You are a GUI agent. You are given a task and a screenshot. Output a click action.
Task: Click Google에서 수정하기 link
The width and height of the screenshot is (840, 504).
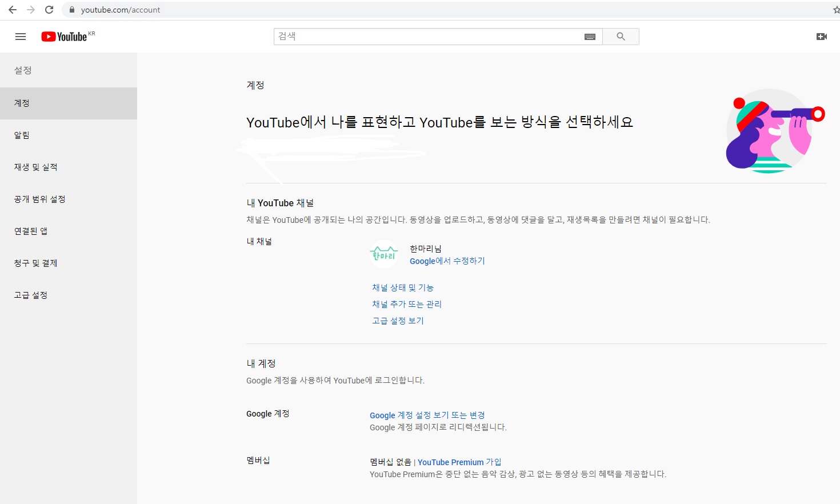click(447, 261)
